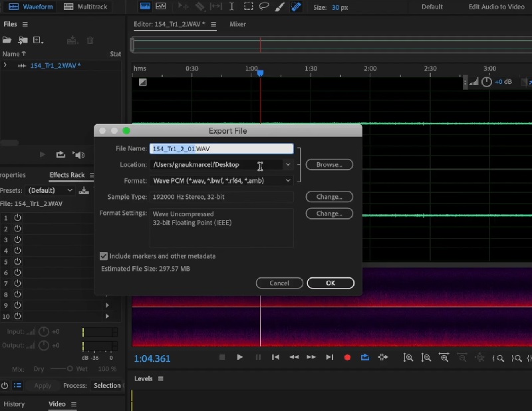Open the Effects Rack tab
532x411 pixels.
(x=67, y=175)
